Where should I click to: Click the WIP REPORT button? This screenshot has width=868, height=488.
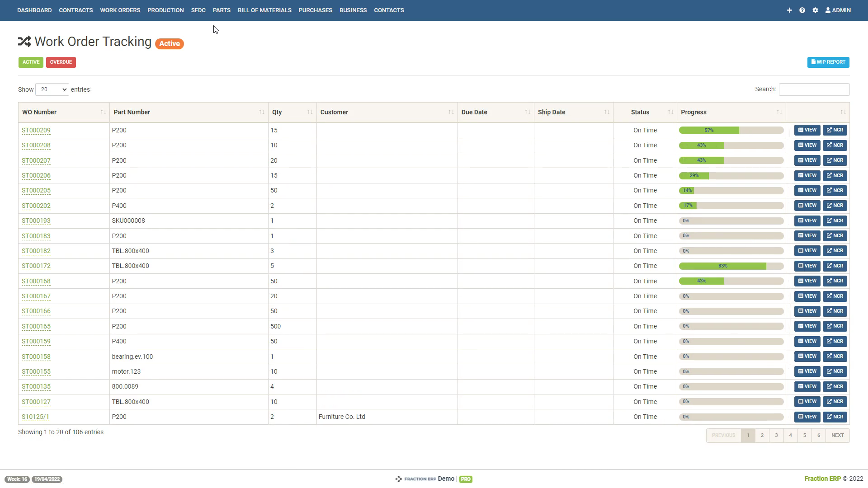click(x=828, y=62)
